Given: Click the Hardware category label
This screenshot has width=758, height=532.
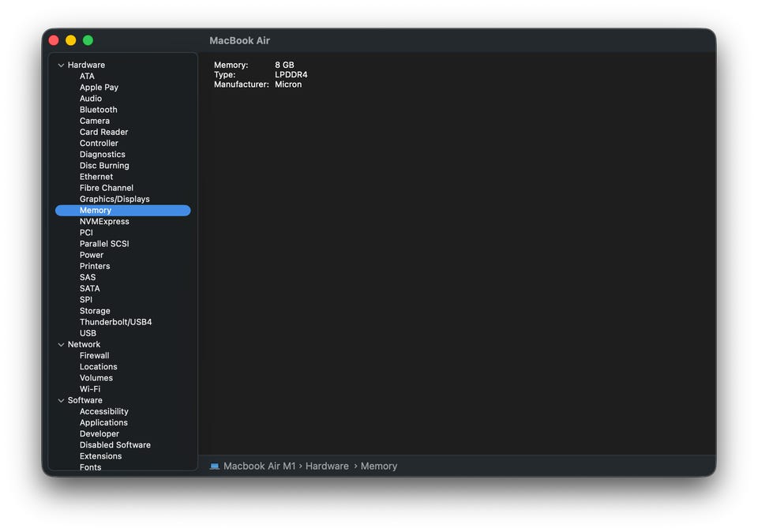Looking at the screenshot, I should click(86, 66).
